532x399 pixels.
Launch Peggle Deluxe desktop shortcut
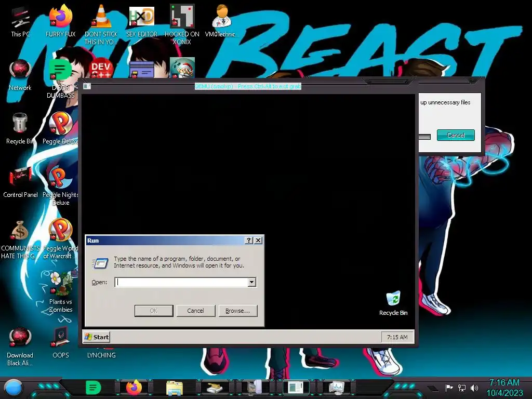point(60,128)
